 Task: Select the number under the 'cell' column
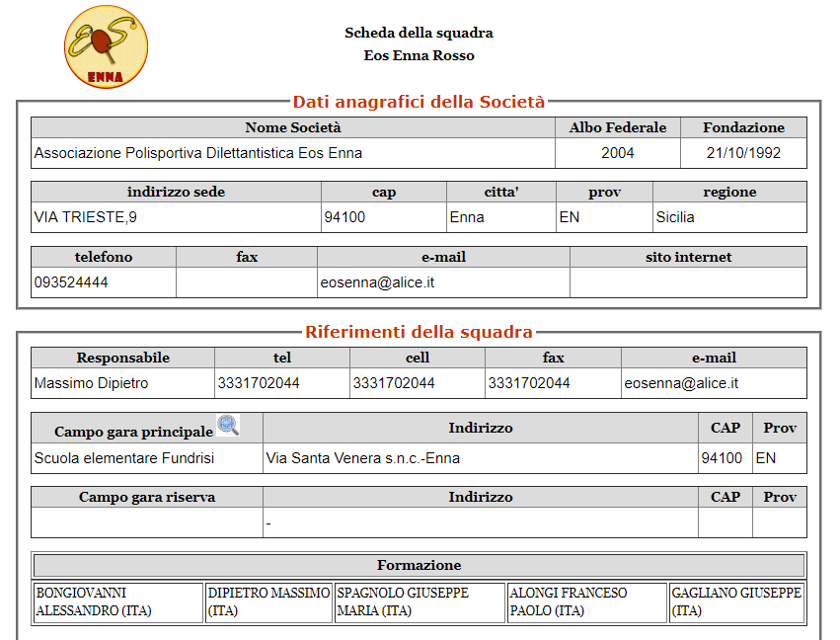(x=394, y=383)
